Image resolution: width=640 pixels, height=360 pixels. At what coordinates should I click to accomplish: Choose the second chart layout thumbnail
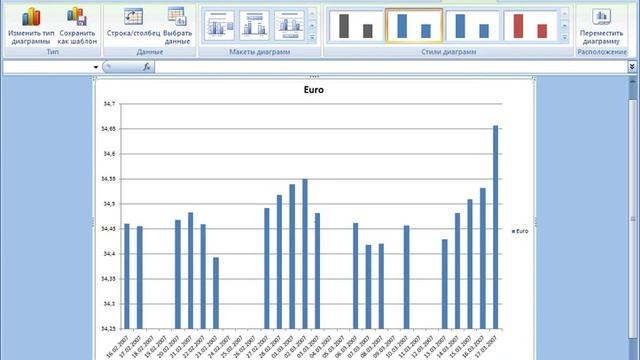click(254, 25)
